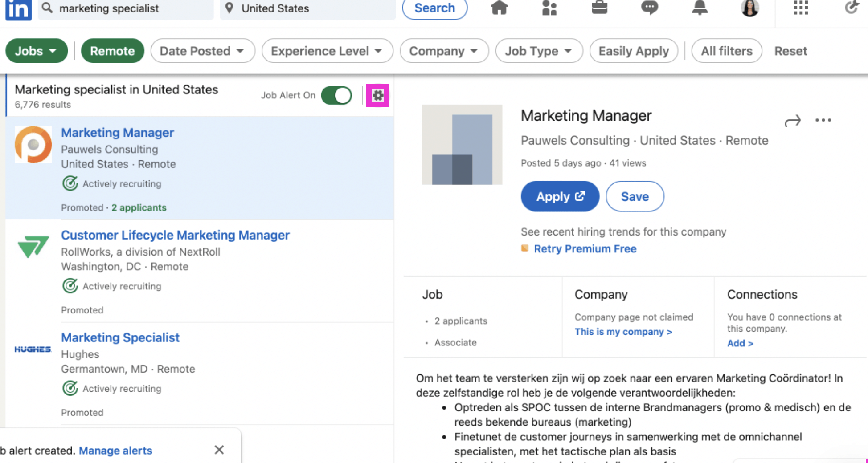Open Marketing Manager job listing title

click(117, 133)
